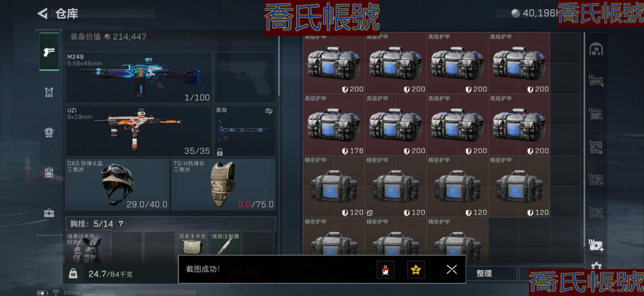
Task: Click the 整理 sort button
Action: click(x=484, y=274)
